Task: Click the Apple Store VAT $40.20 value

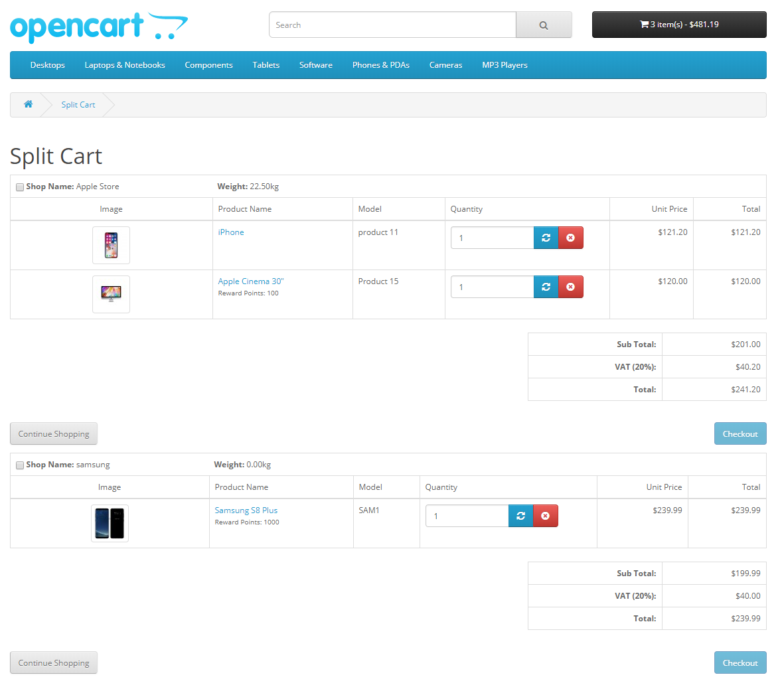Action: [x=747, y=367]
